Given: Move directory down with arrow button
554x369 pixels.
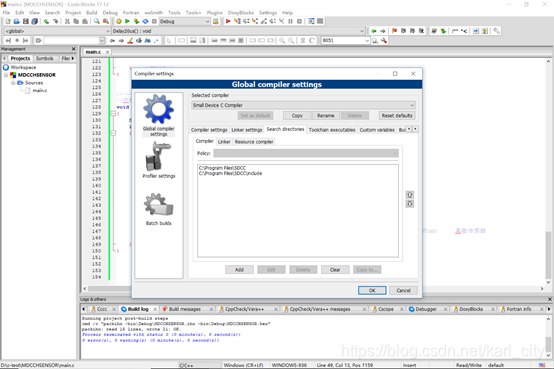Looking at the screenshot, I should coord(409,204).
